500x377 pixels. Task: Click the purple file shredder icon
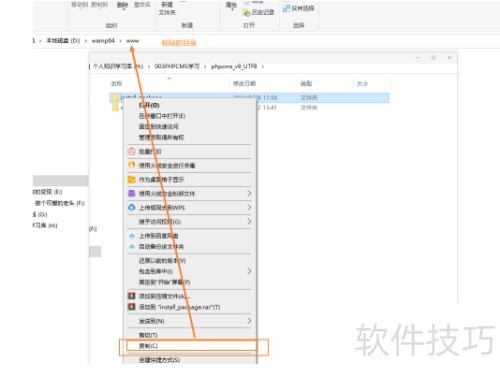131,193
